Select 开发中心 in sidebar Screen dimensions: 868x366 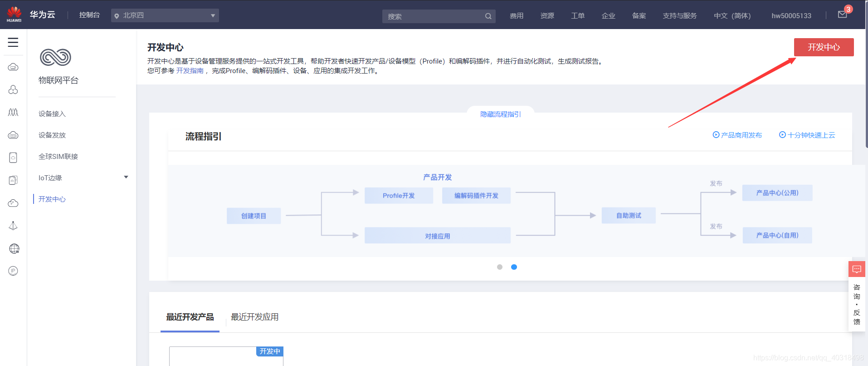click(52, 199)
